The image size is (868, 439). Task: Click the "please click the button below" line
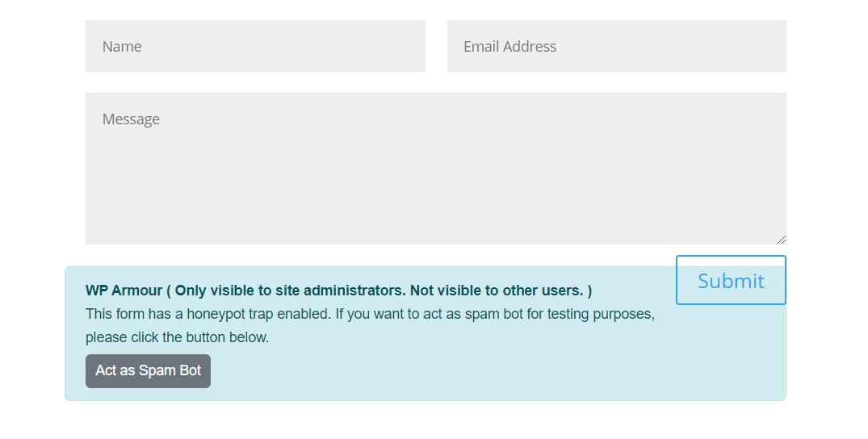pos(177,337)
